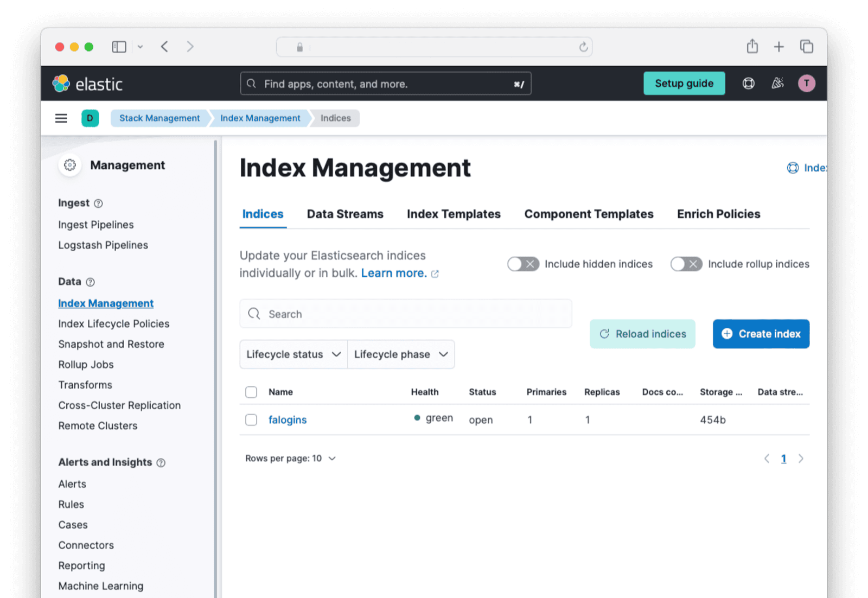Open the Learn more link
The height and width of the screenshot is (598, 868).
point(394,273)
